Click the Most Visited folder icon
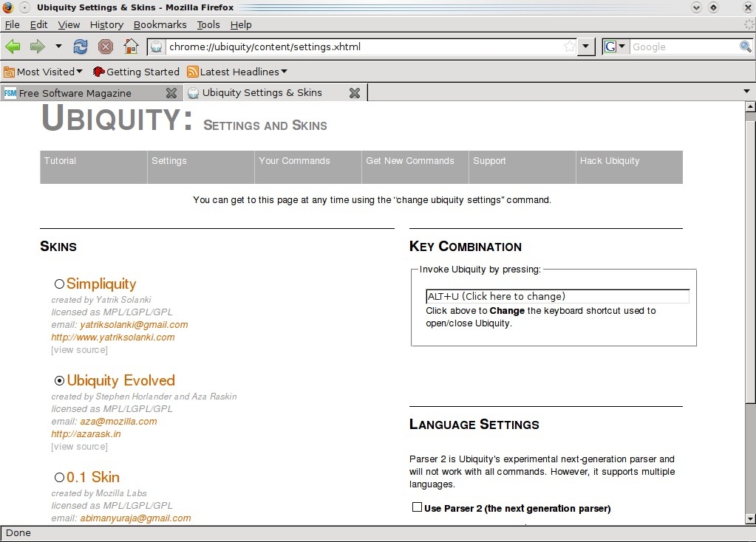The image size is (756, 542). (9, 72)
